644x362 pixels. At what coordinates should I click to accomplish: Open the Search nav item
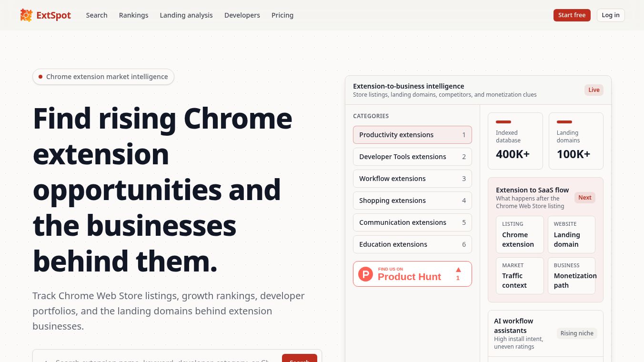click(x=97, y=15)
